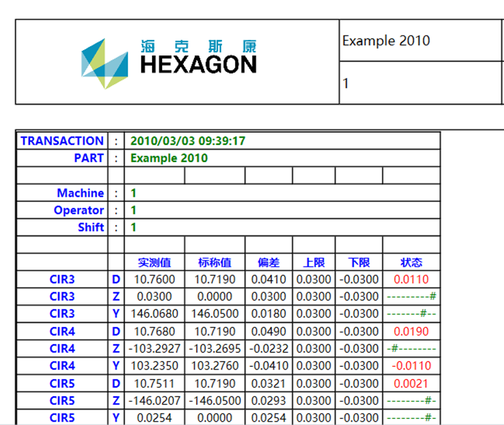The image size is (504, 425).
Task: Select the measured value 10.7600 cell
Action: coord(155,280)
